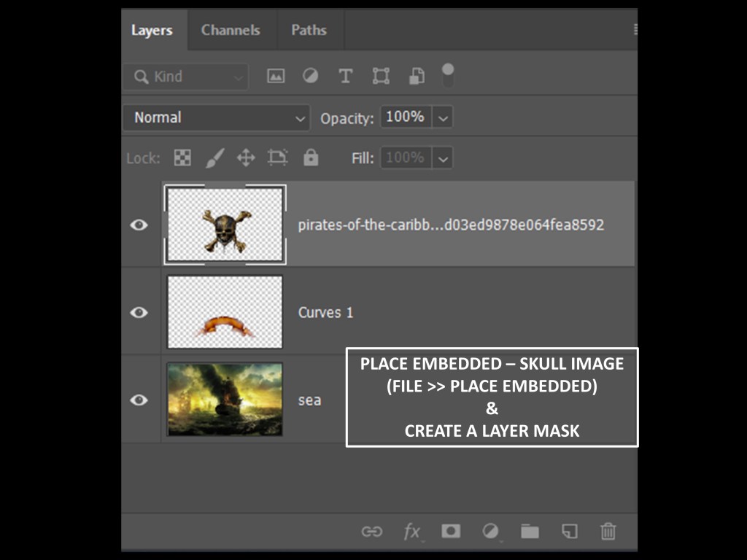Screen dimensions: 747x560
Task: Click the shape layer filter icon
Action: pos(381,76)
